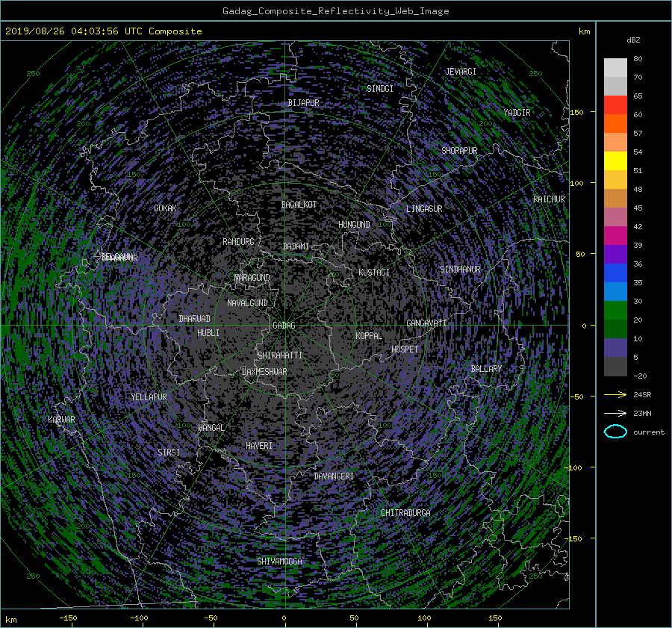
Task: Select the HUBLI city label
Action: pos(208,332)
